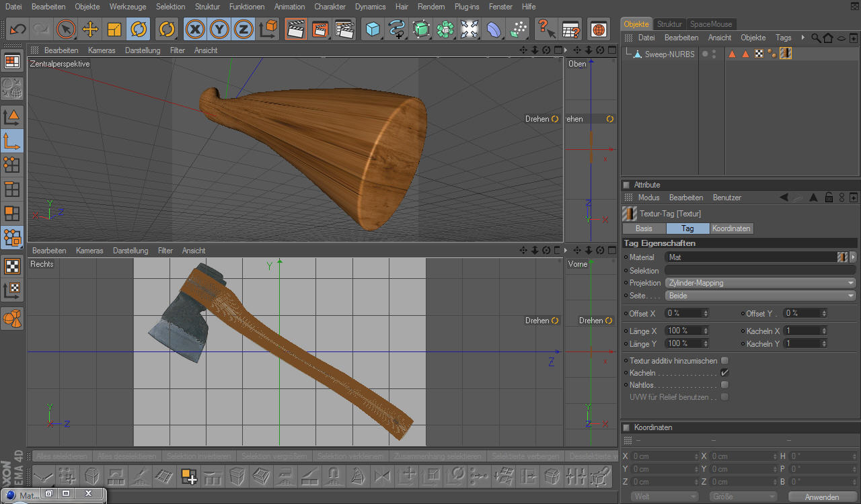Click the Undo arrow icon

pos(17,30)
